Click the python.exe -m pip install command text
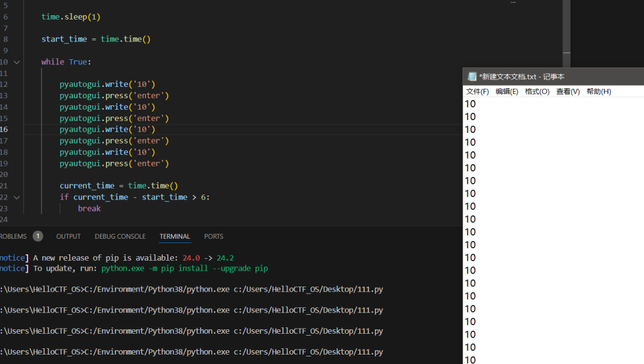Viewport: 644px width, 364px height. (x=184, y=268)
